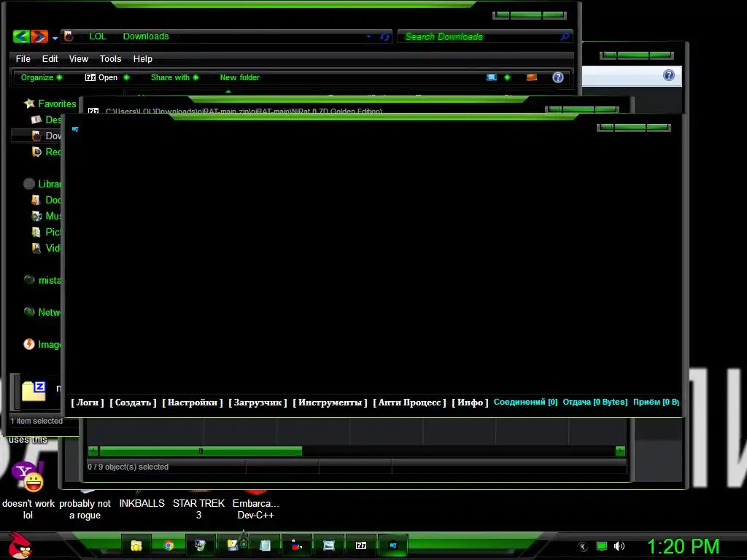Click the Recent Places icon in Favorites
The height and width of the screenshot is (560, 747).
coord(36,152)
